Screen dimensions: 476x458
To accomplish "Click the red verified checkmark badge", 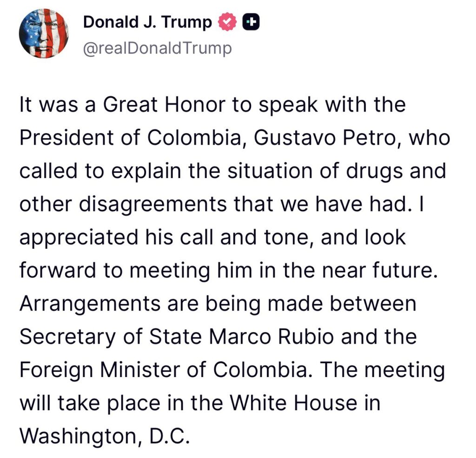I will 228,22.
